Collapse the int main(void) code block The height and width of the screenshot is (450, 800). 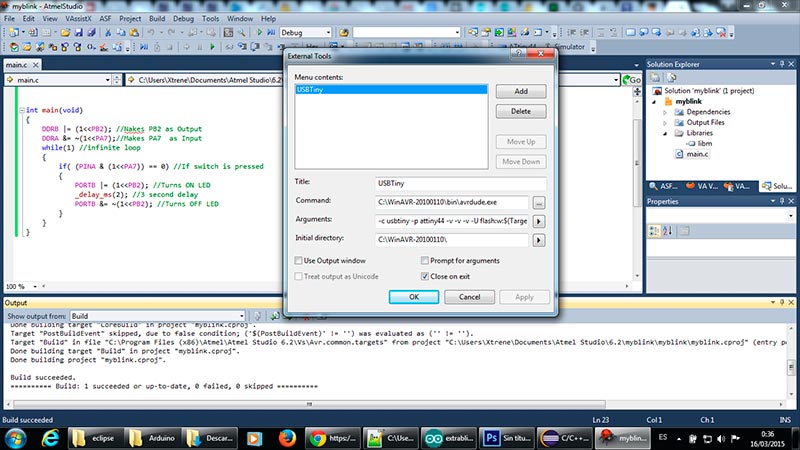point(22,110)
